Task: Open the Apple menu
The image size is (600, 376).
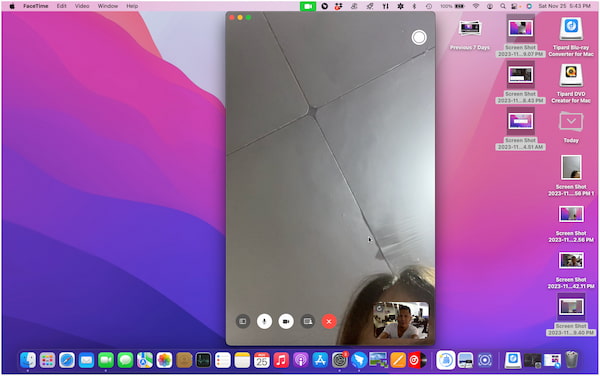Action: (x=12, y=6)
